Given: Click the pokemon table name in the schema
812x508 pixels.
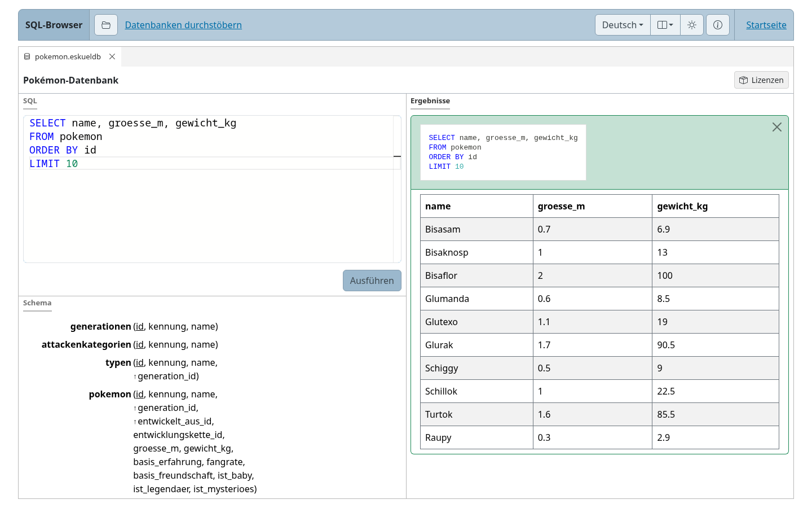Looking at the screenshot, I should (110, 394).
